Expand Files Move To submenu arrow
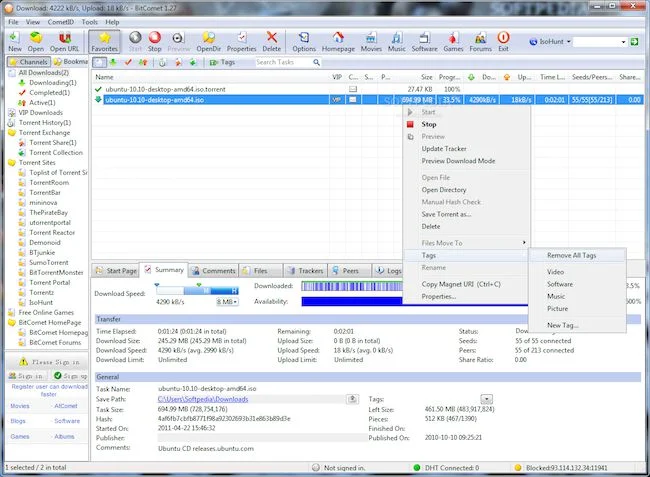The image size is (650, 477). (x=524, y=243)
